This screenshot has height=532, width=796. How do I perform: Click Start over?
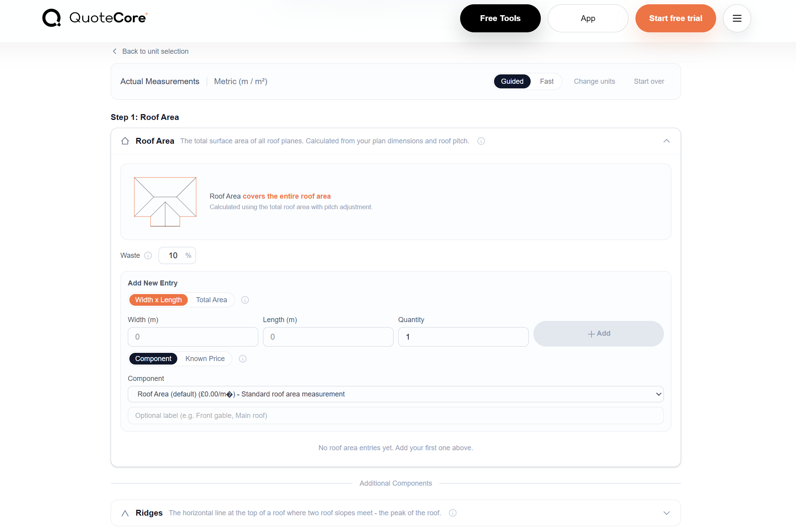point(649,81)
